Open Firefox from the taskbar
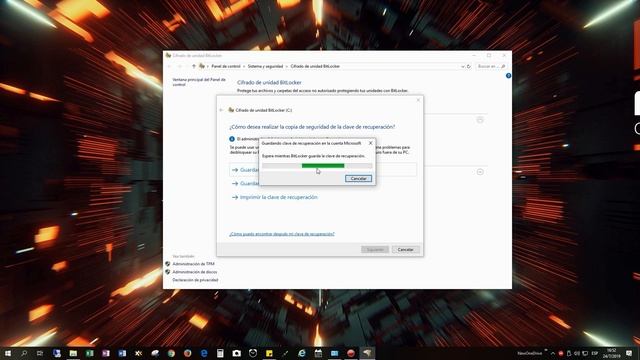Viewport: 640px width, 360px height. pos(187,353)
